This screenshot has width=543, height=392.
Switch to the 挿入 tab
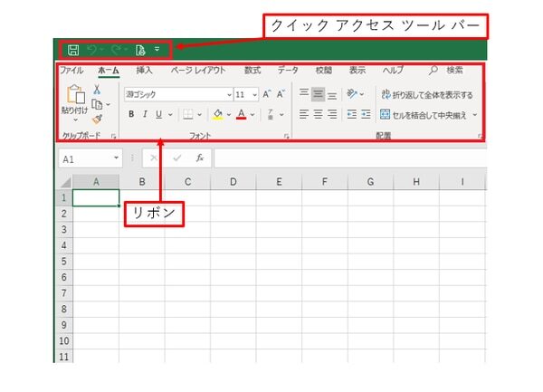[145, 70]
